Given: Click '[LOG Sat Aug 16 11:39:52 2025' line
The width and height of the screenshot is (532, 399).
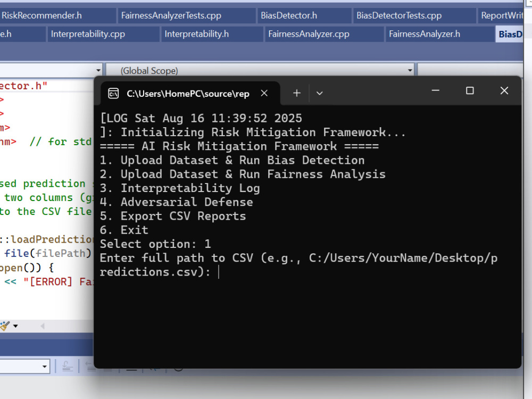Looking at the screenshot, I should [201, 118].
